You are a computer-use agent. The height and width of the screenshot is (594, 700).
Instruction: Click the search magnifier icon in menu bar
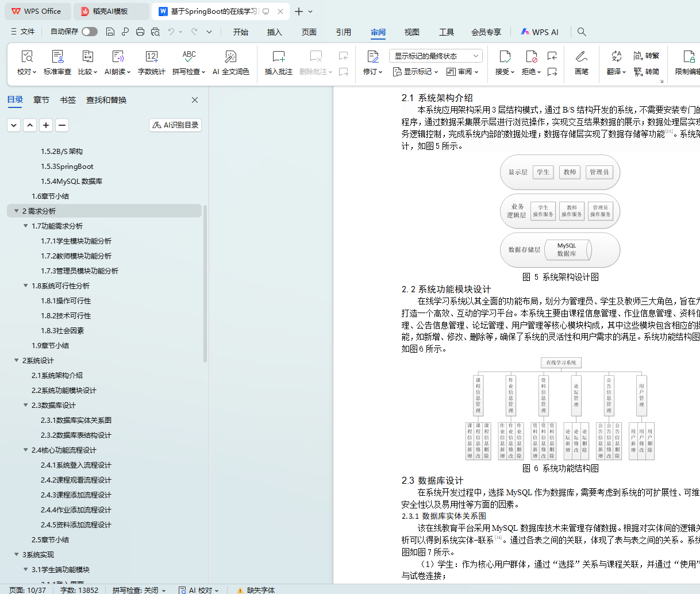point(582,32)
